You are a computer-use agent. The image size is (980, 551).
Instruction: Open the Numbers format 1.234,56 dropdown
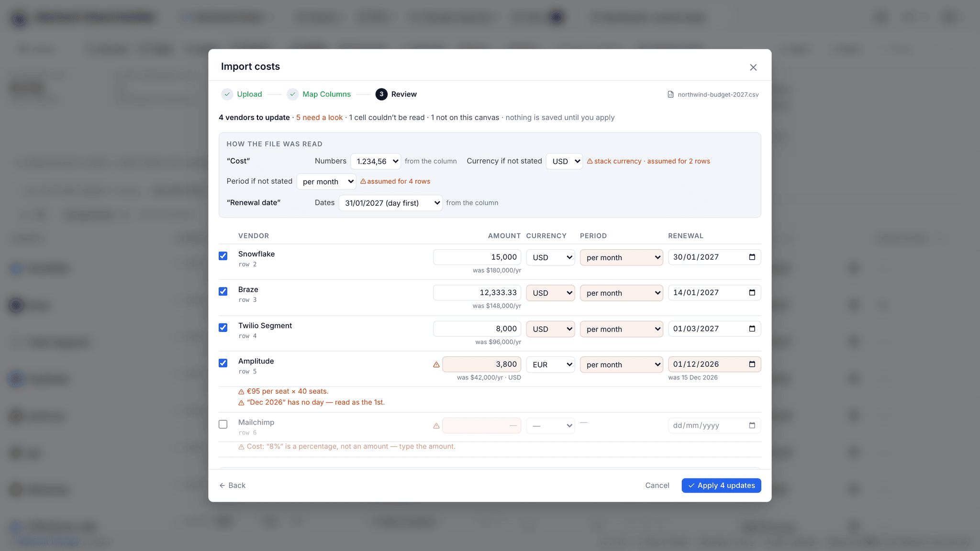[376, 161]
